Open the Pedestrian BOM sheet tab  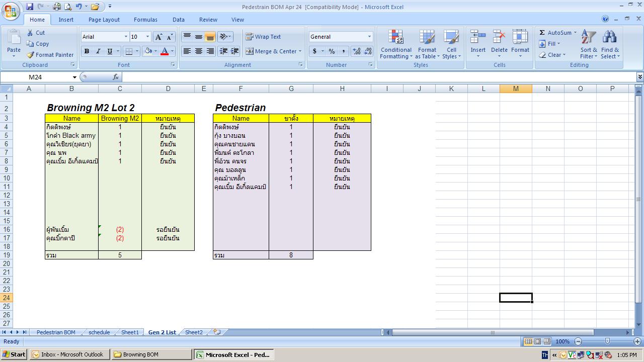point(56,332)
